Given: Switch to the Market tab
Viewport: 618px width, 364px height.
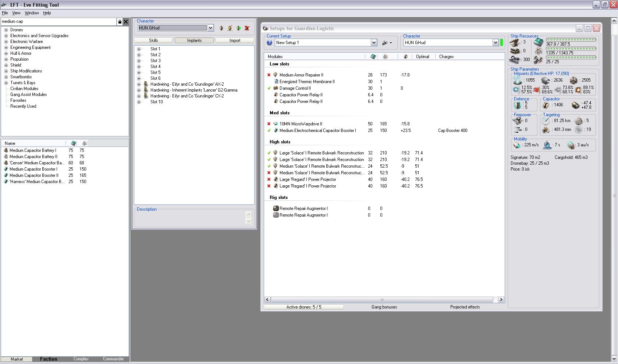Looking at the screenshot, I should coord(17,359).
